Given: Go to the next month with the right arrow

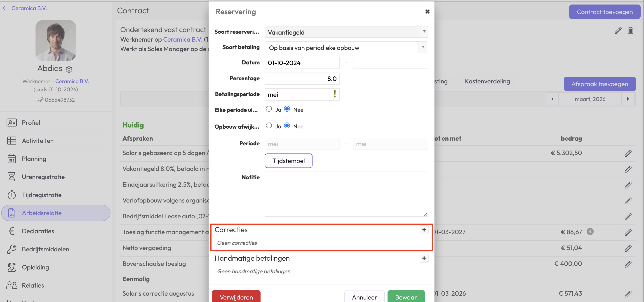Looking at the screenshot, I should coord(628,99).
